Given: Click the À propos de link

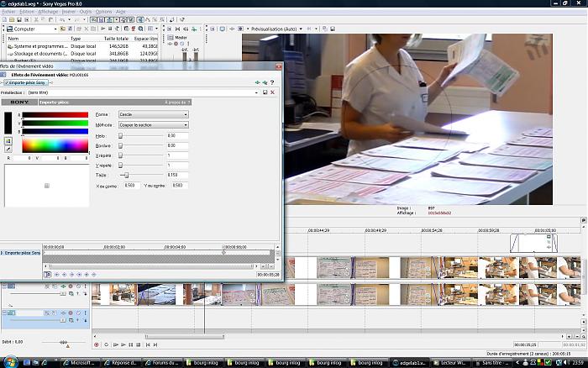Looking at the screenshot, I should (x=178, y=102).
